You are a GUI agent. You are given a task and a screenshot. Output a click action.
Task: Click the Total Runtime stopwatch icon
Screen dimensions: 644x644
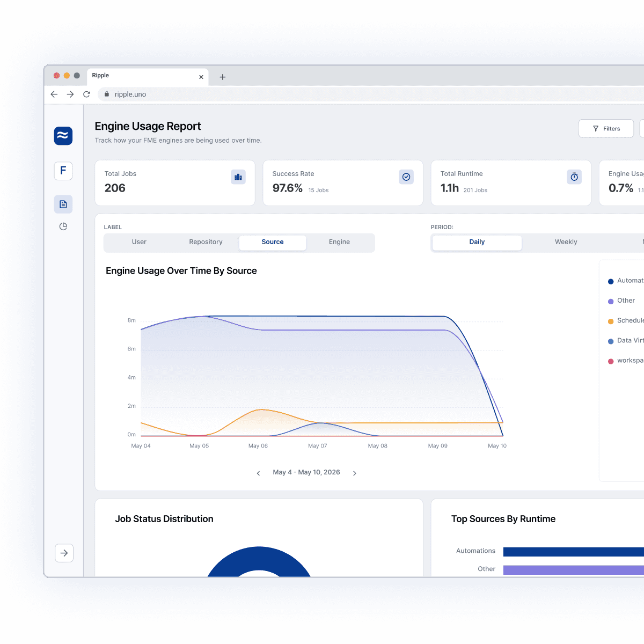coord(574,177)
